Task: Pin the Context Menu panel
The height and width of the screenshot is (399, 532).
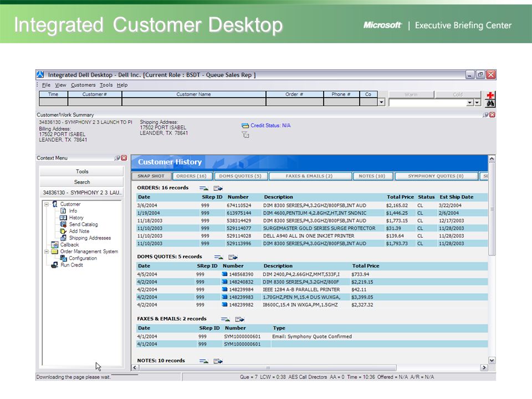Action: pos(117,158)
